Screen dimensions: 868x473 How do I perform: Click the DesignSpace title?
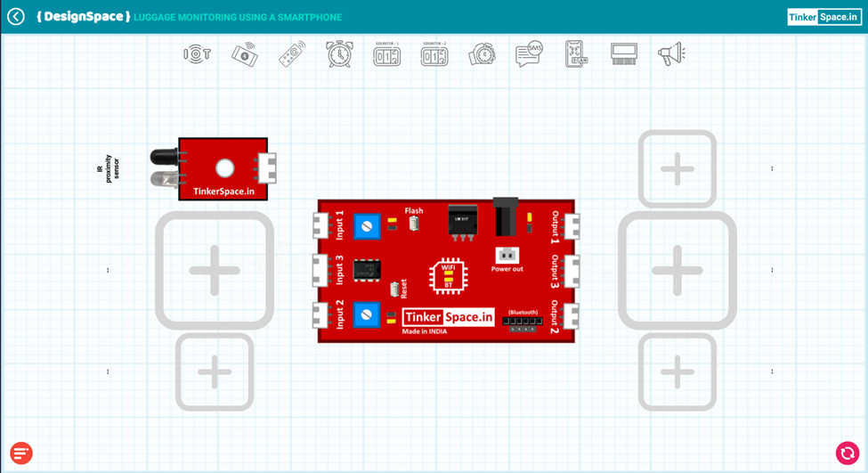coord(84,17)
